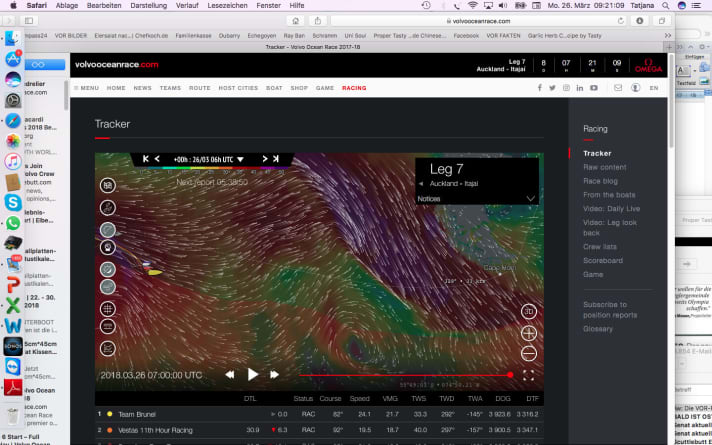712x445 pixels.
Task: Open Skype from the Dock
Action: [13, 203]
